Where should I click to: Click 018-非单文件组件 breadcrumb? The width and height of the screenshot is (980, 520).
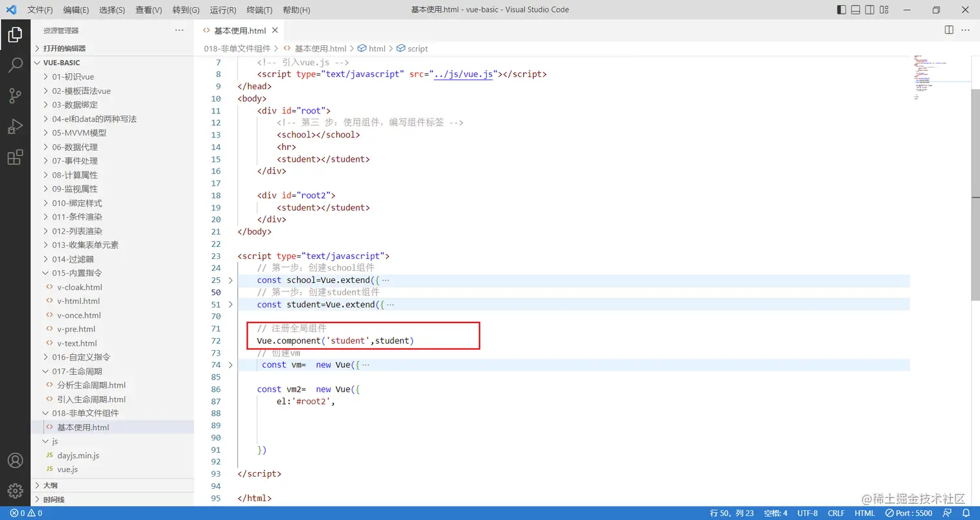[x=237, y=49]
